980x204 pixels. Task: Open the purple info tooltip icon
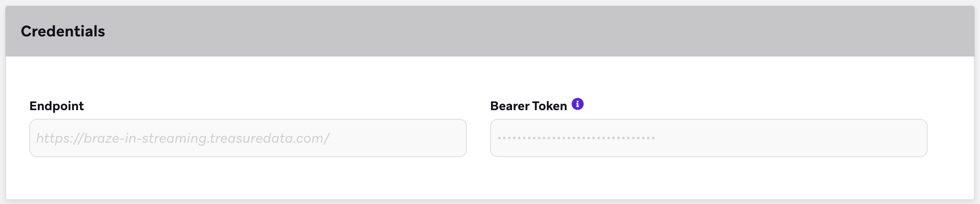[x=578, y=104]
